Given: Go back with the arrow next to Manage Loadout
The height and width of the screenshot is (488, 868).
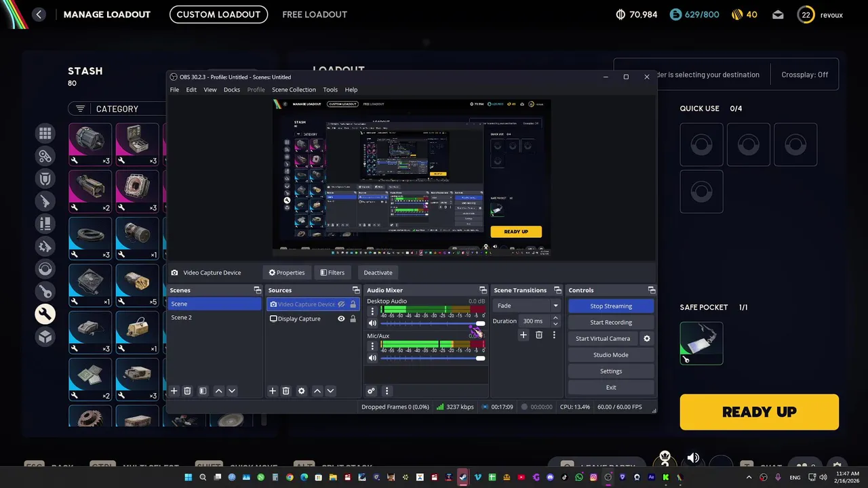Looking at the screenshot, I should [x=39, y=14].
